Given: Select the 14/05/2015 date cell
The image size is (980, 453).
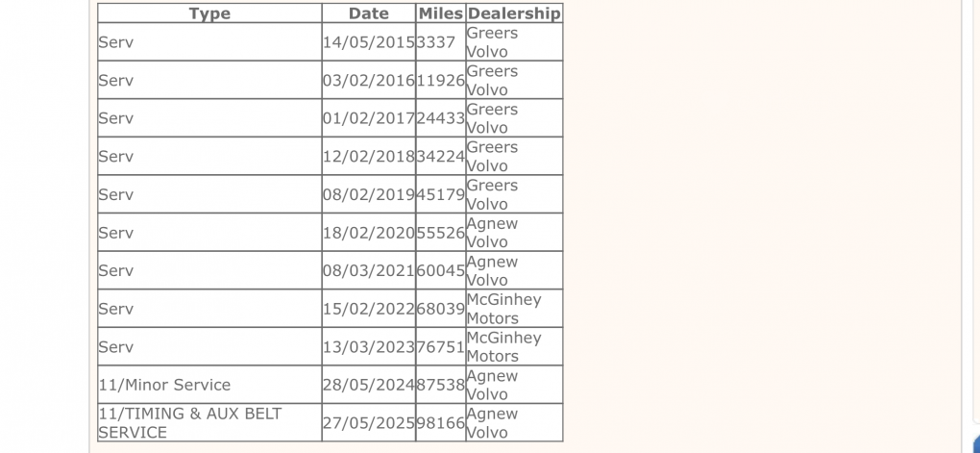Looking at the screenshot, I should [369, 42].
